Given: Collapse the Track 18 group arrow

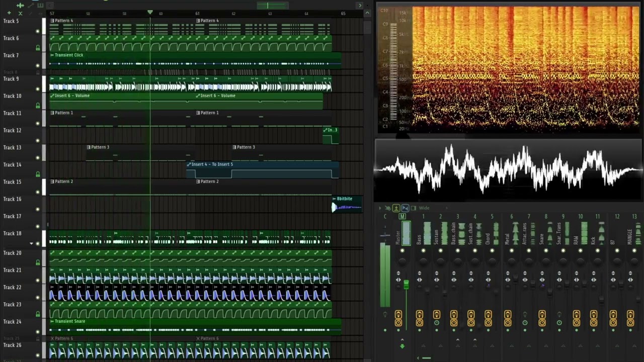Looking at the screenshot, I should tap(32, 243).
